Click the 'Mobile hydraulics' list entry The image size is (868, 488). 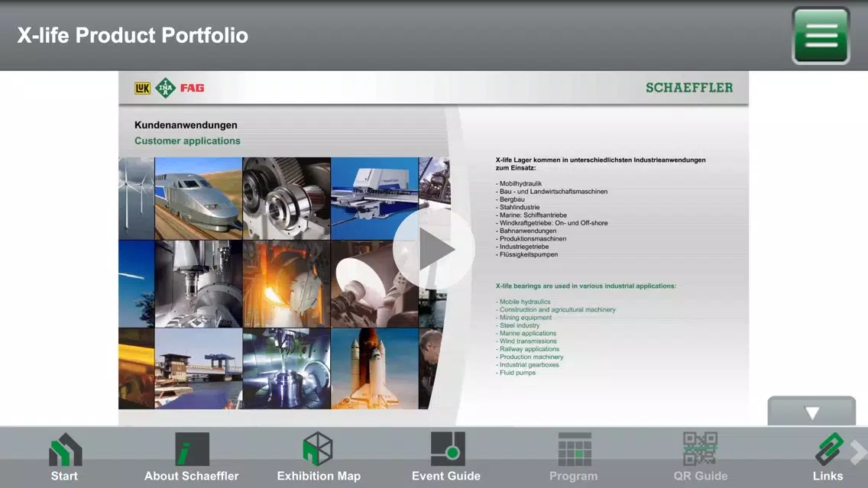tap(523, 302)
